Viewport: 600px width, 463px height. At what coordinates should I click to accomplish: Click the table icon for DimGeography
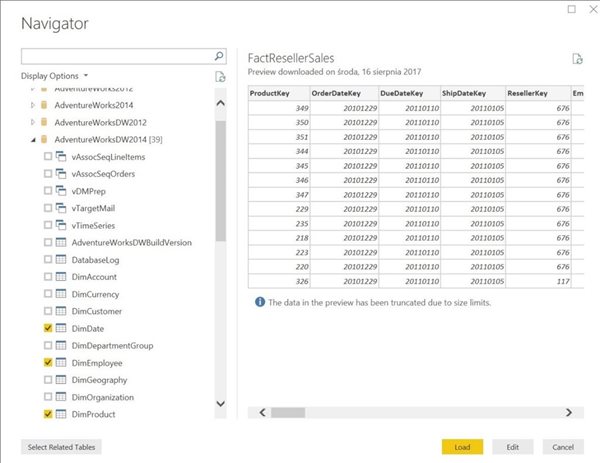coord(61,380)
